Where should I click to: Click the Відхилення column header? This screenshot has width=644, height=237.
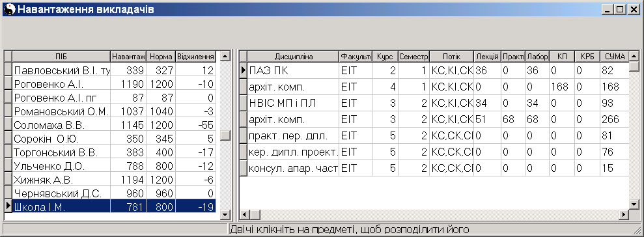(x=195, y=56)
